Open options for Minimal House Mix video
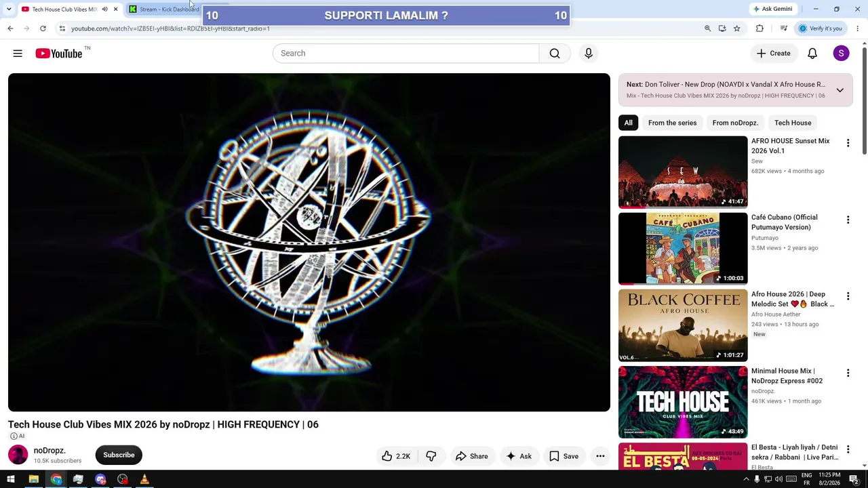Image resolution: width=868 pixels, height=488 pixels. click(x=848, y=373)
